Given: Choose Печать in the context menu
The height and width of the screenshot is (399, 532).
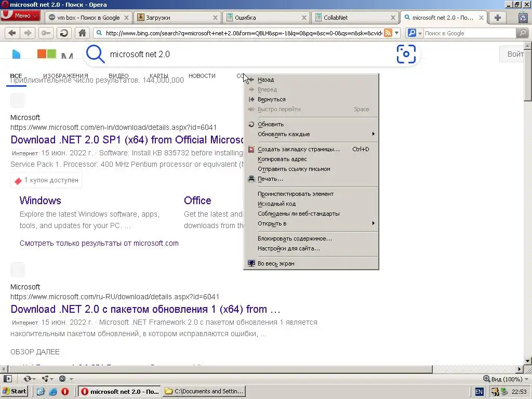Looking at the screenshot, I should 311,179.
